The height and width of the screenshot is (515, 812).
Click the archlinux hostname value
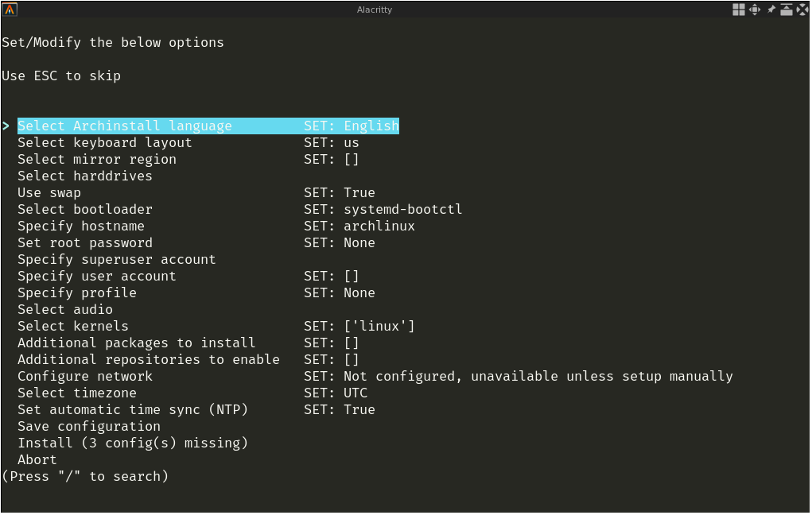[x=379, y=227]
